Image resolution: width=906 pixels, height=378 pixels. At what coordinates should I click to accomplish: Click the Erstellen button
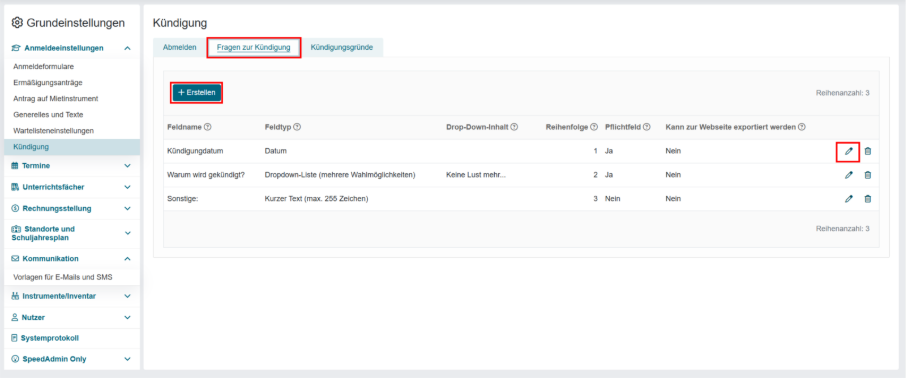(196, 92)
